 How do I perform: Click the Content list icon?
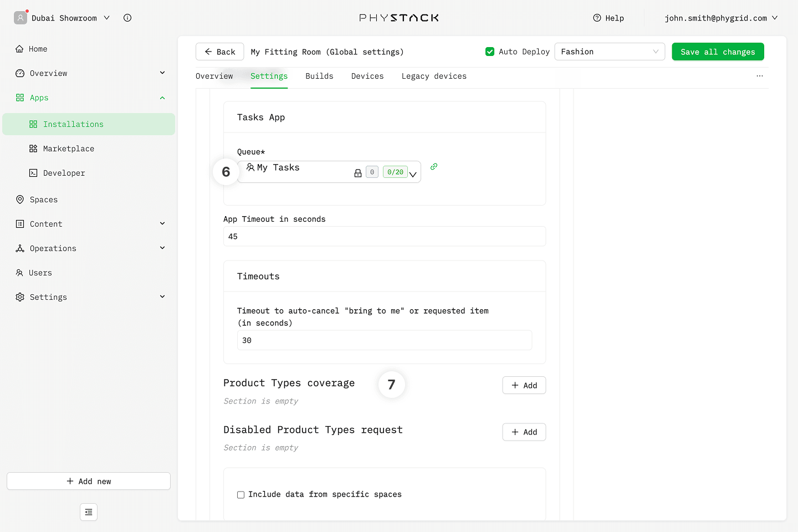click(20, 224)
